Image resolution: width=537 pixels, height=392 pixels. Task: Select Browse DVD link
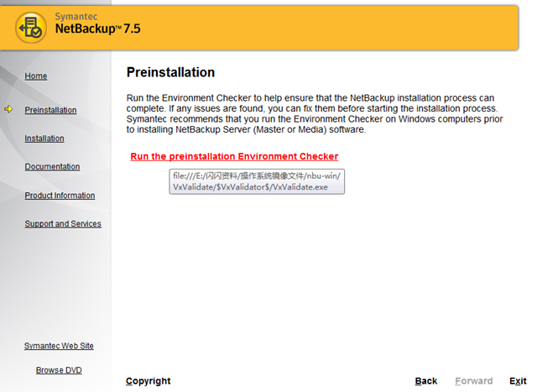point(59,370)
